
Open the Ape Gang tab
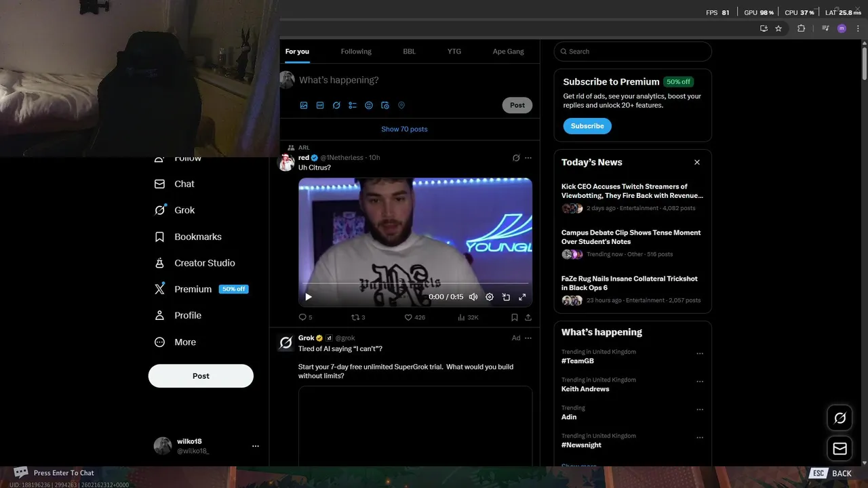pos(508,52)
